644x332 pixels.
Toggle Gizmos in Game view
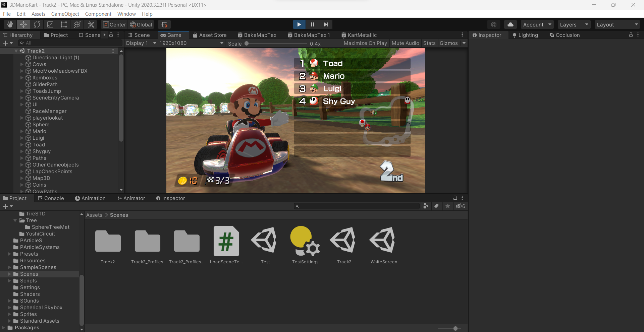click(x=449, y=43)
